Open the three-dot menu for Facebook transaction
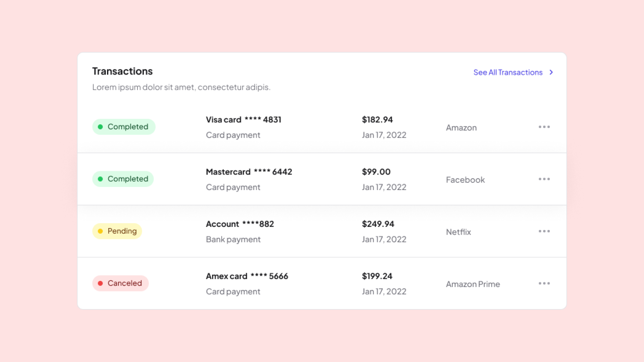The width and height of the screenshot is (644, 362). point(544,179)
